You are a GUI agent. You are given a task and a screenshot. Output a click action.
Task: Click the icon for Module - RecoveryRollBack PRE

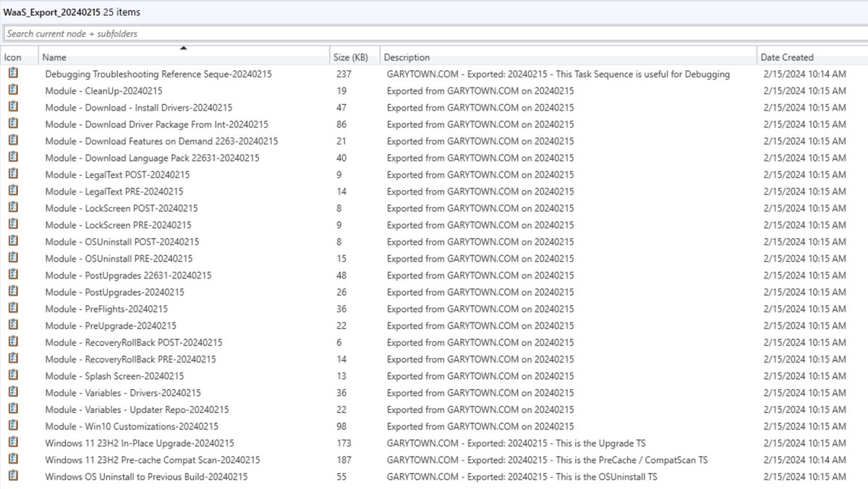tap(13, 359)
